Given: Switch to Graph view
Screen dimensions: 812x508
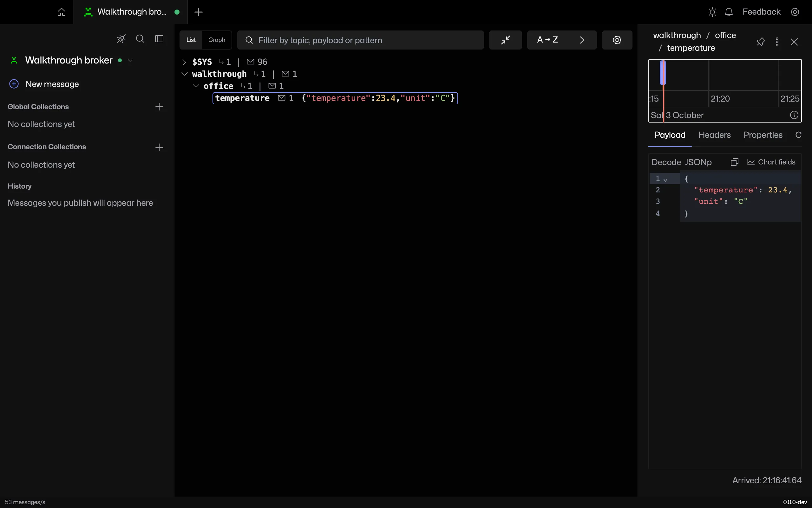Looking at the screenshot, I should (x=217, y=40).
